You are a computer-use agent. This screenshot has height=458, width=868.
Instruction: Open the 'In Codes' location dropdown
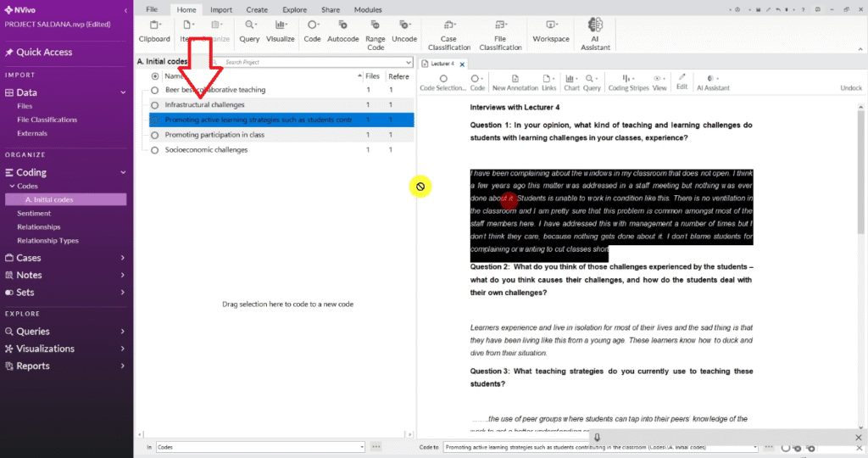[x=363, y=446]
